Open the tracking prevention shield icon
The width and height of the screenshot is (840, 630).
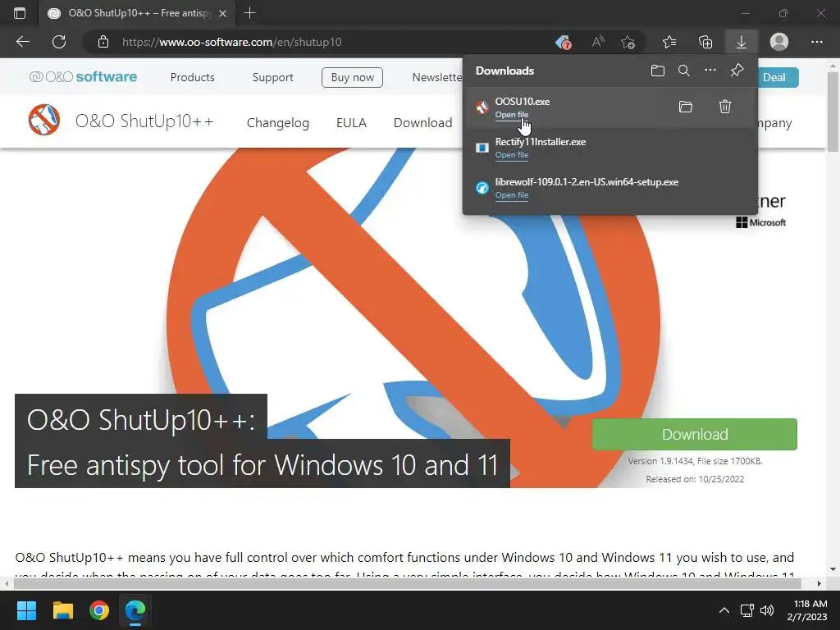tap(563, 42)
